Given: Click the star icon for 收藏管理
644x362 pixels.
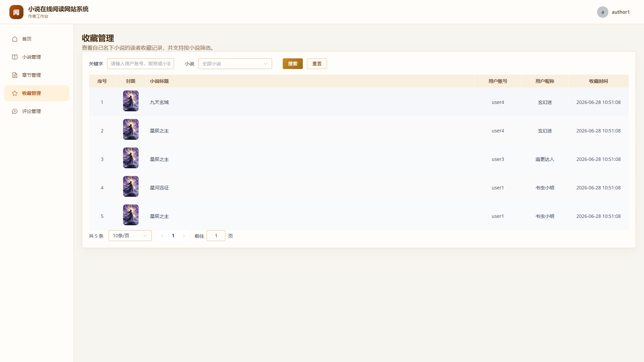Looking at the screenshot, I should click(x=15, y=93).
